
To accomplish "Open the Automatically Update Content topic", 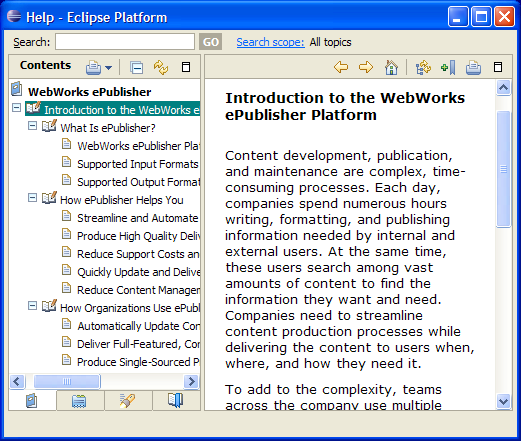I will click(138, 326).
